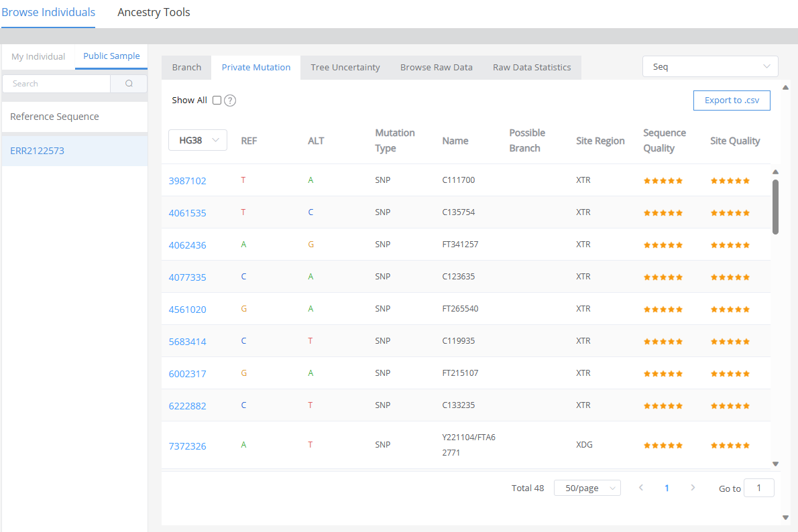Enable the Show All checkbox

click(217, 101)
